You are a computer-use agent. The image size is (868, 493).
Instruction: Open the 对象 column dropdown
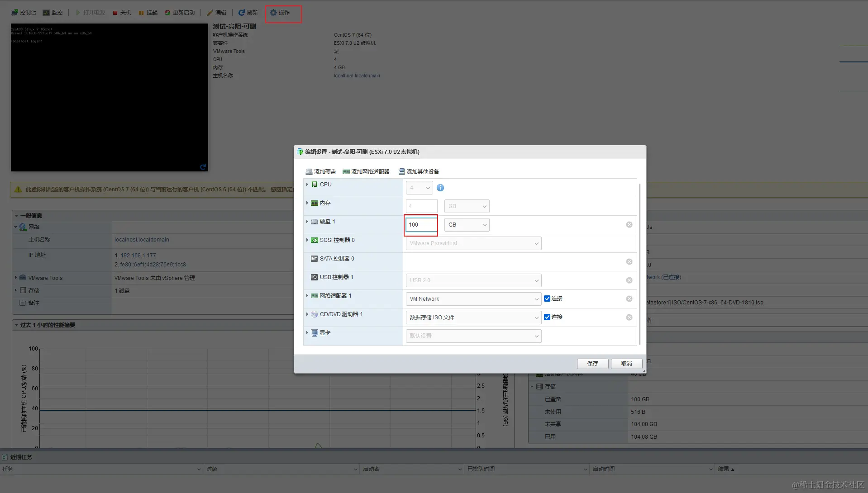point(356,469)
